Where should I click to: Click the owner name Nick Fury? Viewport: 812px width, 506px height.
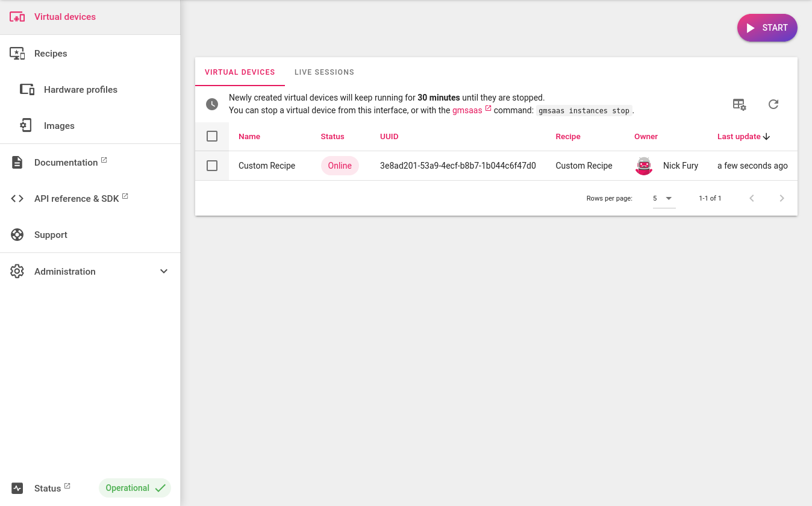pos(681,166)
